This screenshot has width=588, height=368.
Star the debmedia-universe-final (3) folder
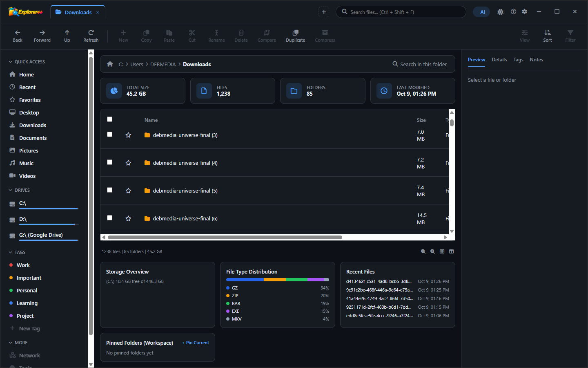[x=128, y=135]
